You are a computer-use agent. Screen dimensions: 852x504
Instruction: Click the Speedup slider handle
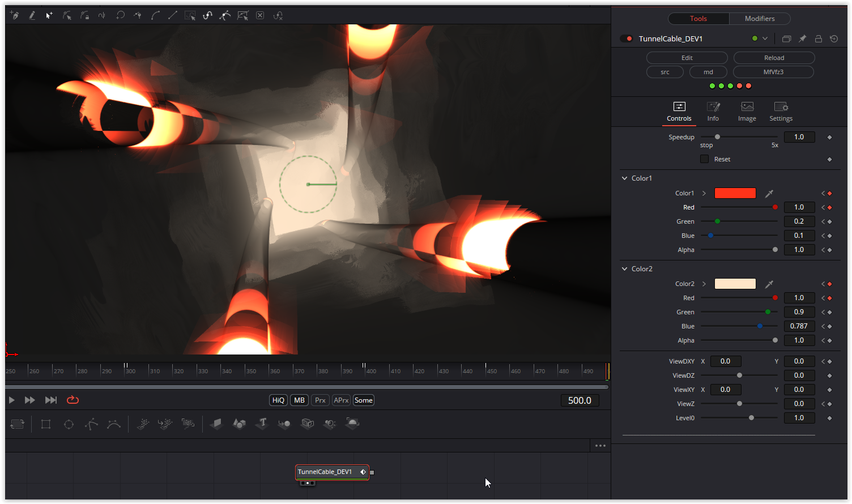[x=717, y=137]
